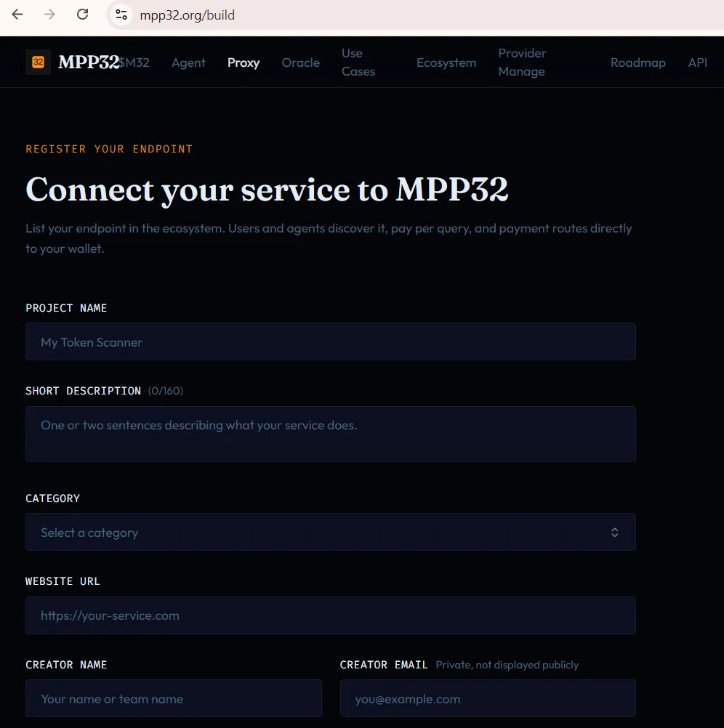
Task: Navigate to Use Cases
Action: click(358, 62)
